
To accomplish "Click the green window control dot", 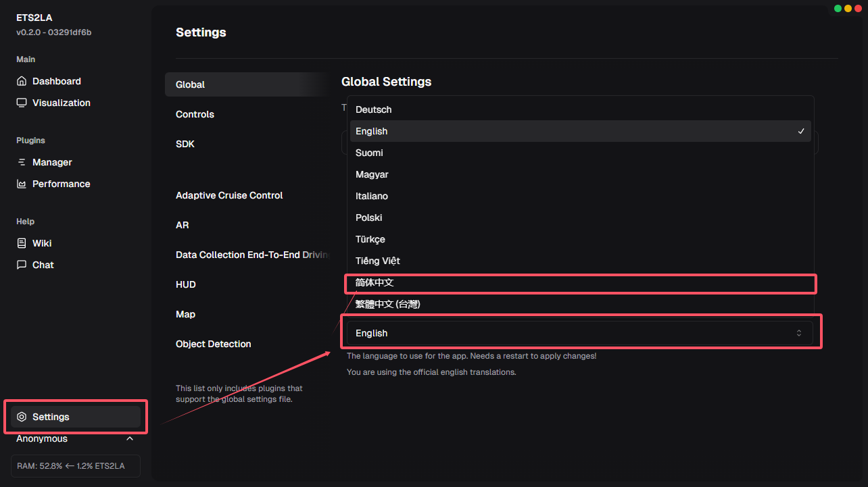I will (838, 8).
